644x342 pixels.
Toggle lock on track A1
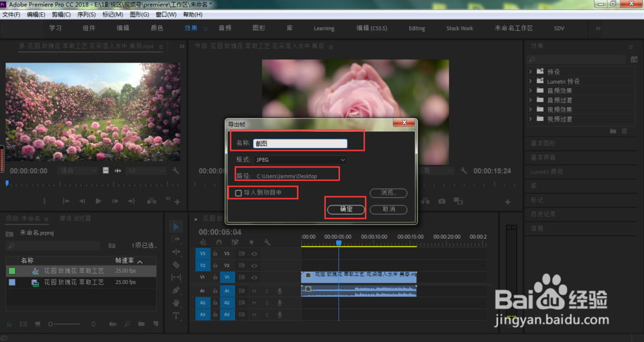215,290
